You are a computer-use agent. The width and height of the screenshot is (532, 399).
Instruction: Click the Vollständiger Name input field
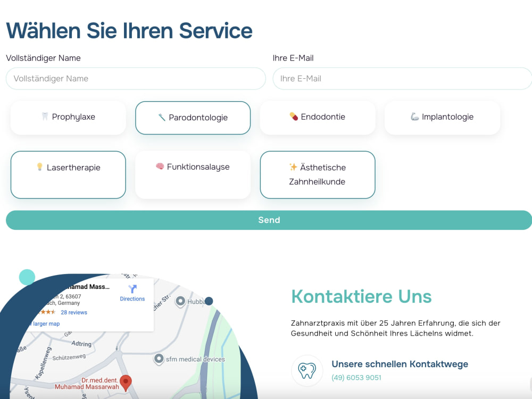tap(136, 79)
